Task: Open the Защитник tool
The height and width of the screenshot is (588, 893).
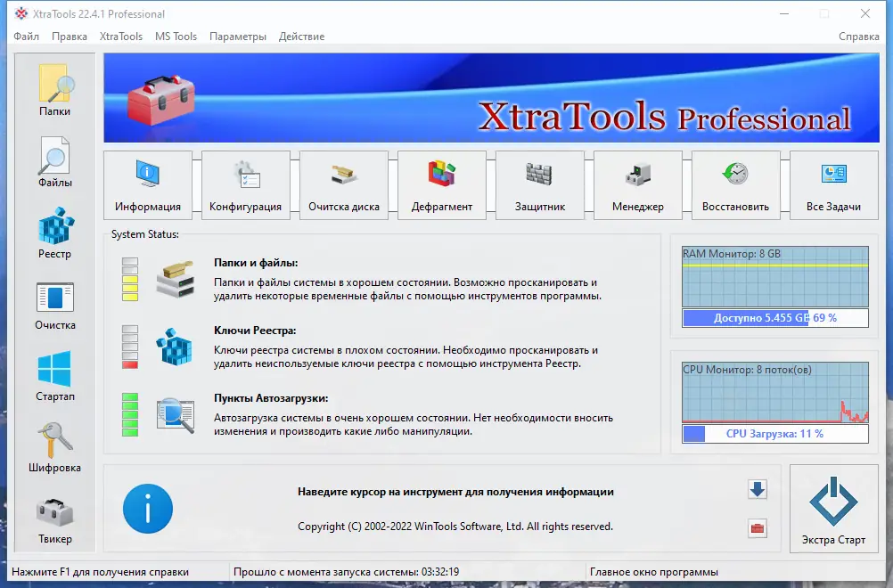Action: point(538,184)
